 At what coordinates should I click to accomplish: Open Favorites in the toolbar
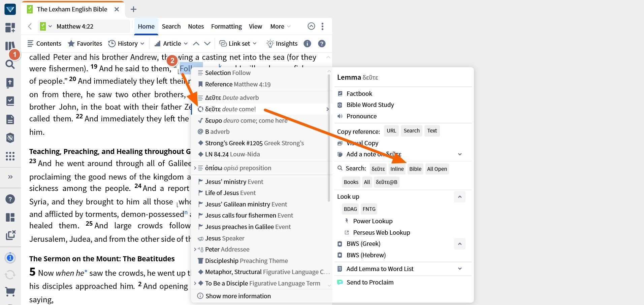point(85,43)
